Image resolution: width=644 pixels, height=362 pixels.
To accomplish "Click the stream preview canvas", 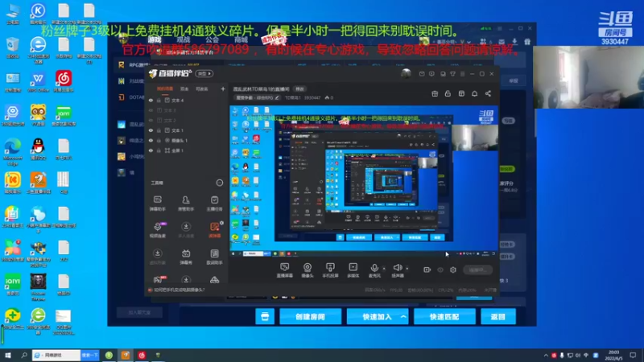I will (364, 182).
